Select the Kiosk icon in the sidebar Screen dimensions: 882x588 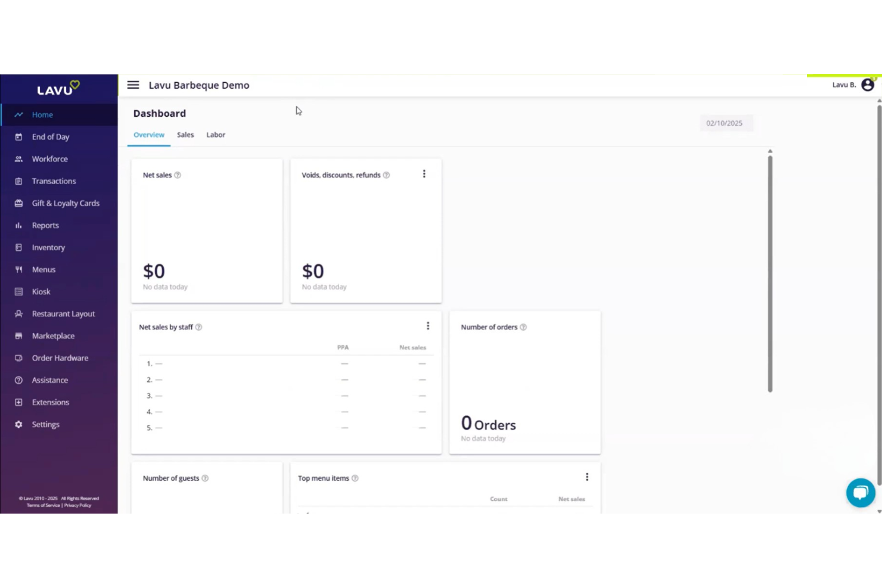(18, 291)
